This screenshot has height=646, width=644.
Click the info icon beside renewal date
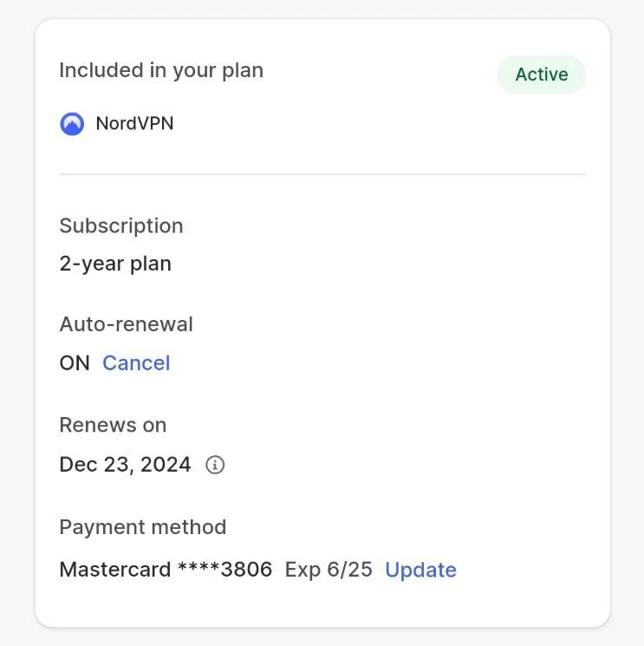[x=215, y=465]
